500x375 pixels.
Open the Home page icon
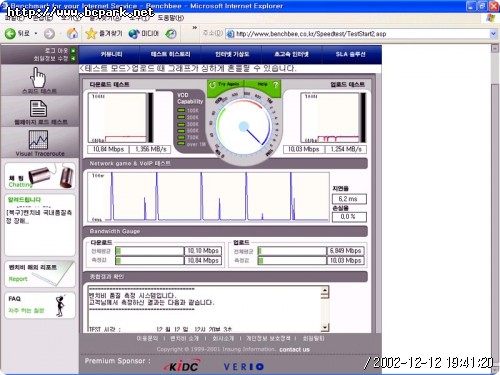point(72,33)
